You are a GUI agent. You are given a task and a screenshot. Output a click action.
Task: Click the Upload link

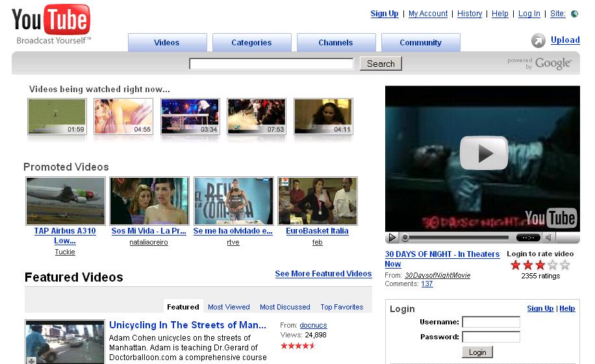point(565,40)
